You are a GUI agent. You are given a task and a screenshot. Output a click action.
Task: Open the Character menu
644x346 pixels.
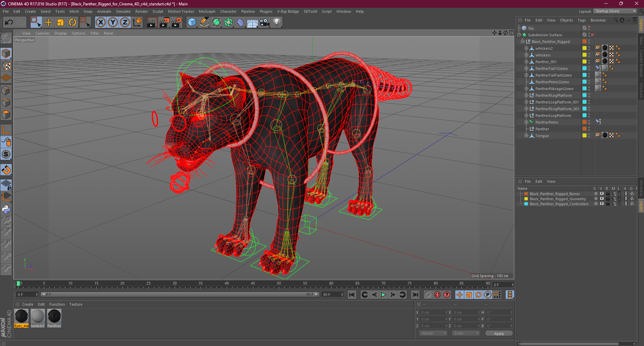[x=228, y=11]
